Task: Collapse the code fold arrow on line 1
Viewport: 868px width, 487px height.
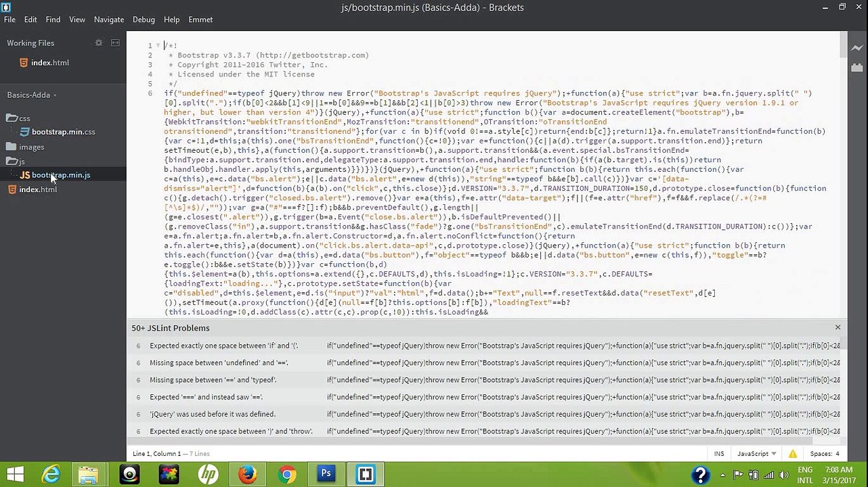Action: [x=158, y=45]
